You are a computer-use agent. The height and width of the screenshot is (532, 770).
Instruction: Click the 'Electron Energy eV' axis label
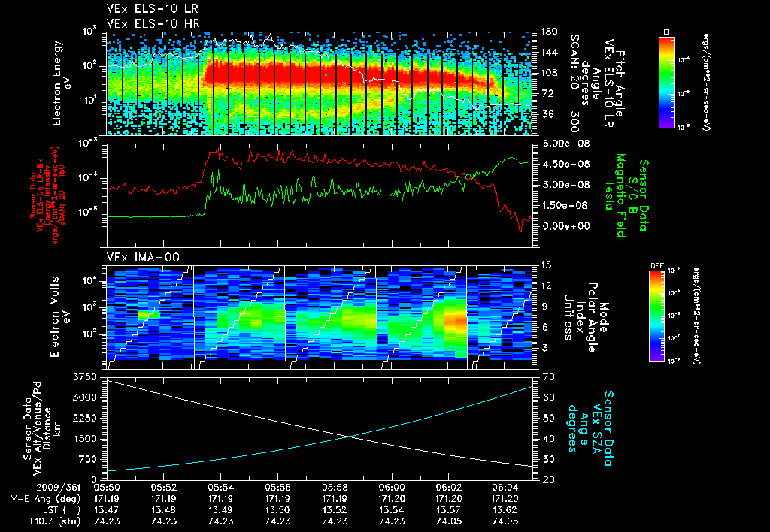coord(62,83)
